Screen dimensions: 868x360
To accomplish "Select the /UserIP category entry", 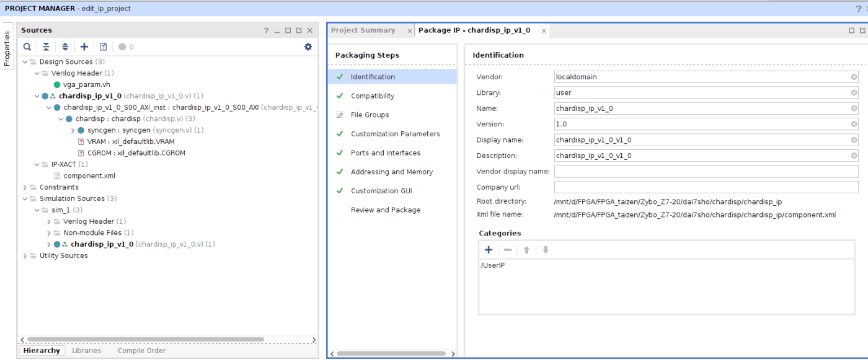I will pyautogui.click(x=493, y=265).
